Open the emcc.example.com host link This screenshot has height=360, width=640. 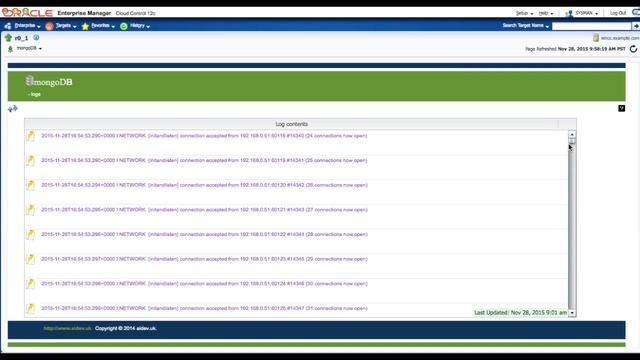click(620, 38)
